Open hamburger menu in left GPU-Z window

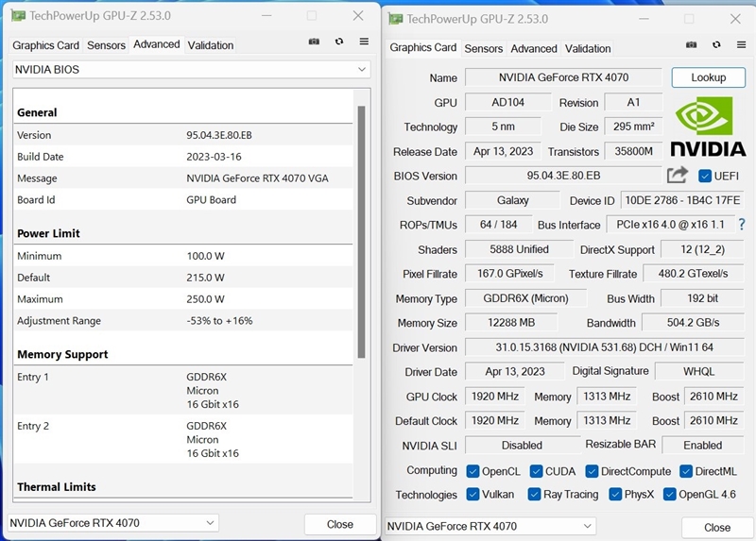(x=364, y=42)
